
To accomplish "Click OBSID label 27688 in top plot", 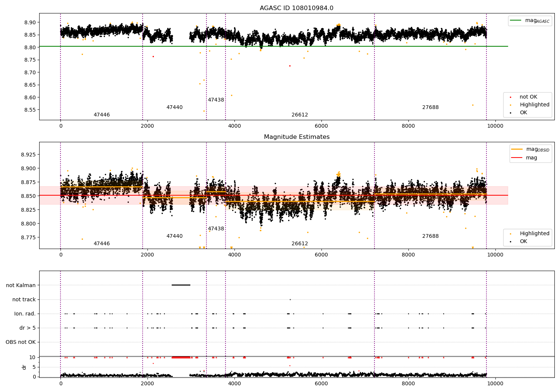I will coord(430,108).
